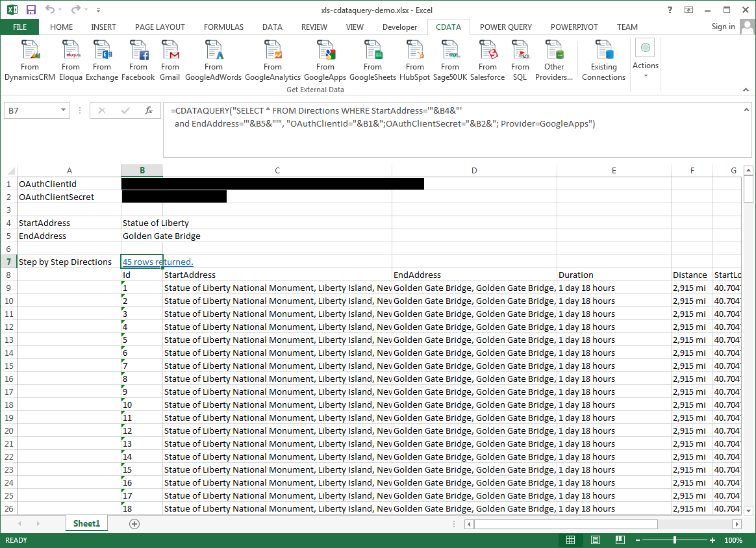Click the zoom slider in status bar

point(675,540)
